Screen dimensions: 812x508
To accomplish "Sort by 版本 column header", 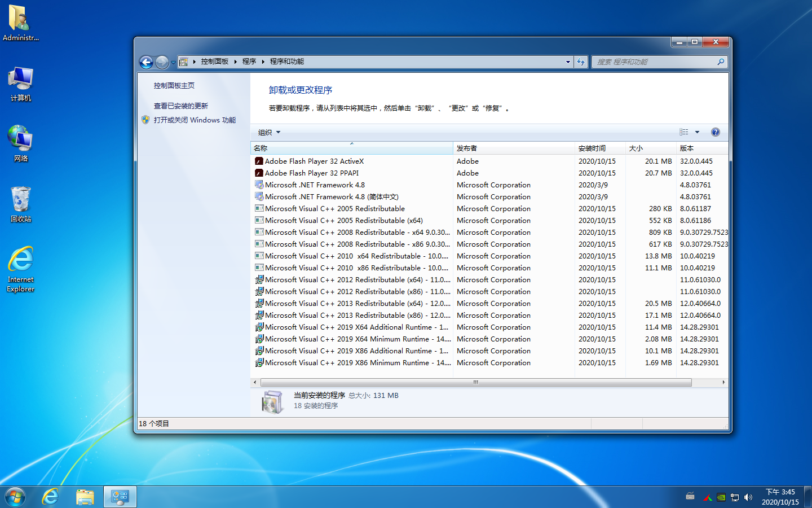I will (702, 148).
